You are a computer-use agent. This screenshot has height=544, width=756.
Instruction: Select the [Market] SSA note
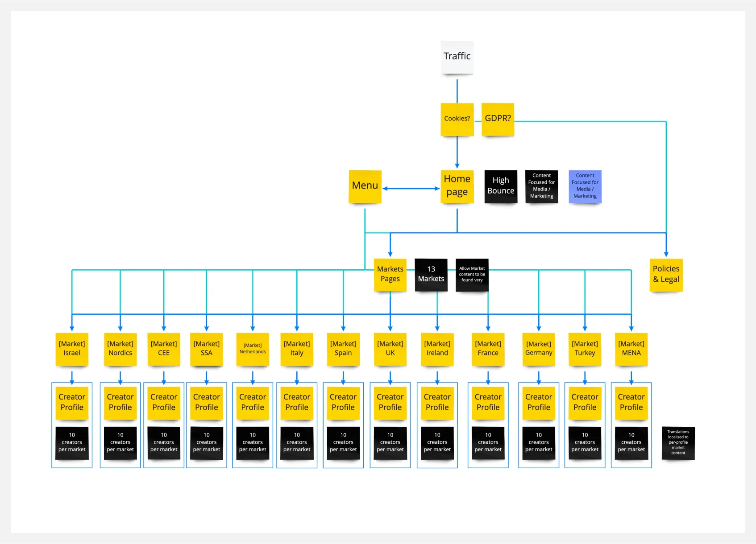[207, 350]
